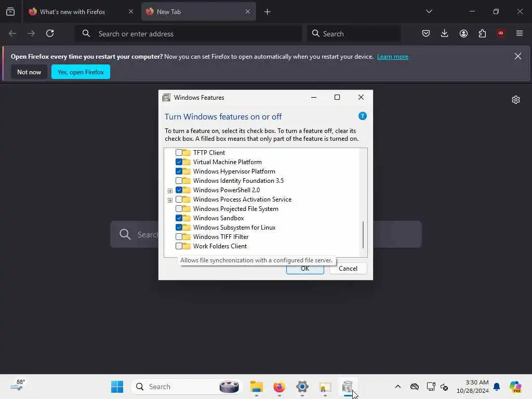Uncheck Virtual Machine Platform
This screenshot has width=532, height=399.
point(179,162)
